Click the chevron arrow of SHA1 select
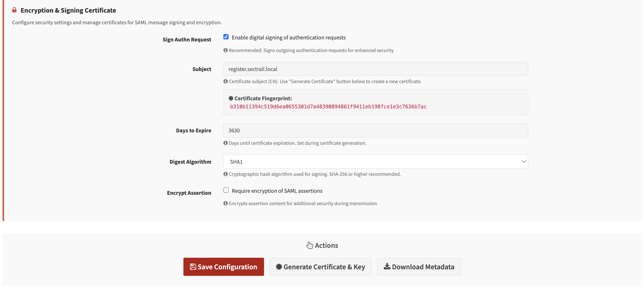Image resolution: width=644 pixels, height=288 pixels. pyautogui.click(x=524, y=162)
